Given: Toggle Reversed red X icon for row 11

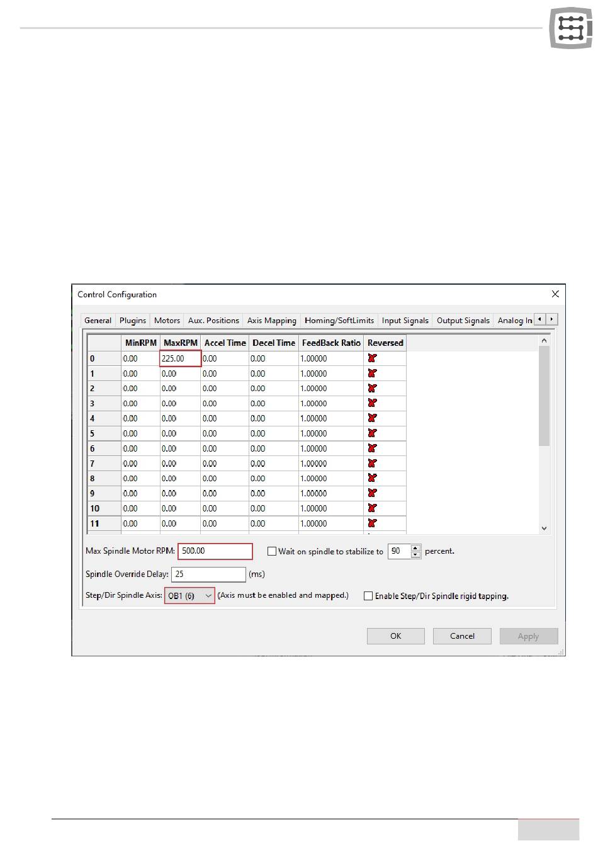Looking at the screenshot, I should (372, 523).
